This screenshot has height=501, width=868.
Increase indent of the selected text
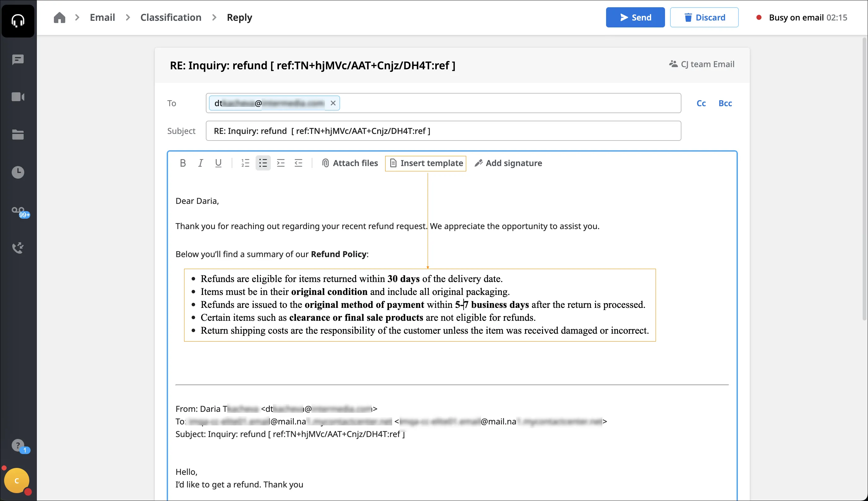[281, 163]
